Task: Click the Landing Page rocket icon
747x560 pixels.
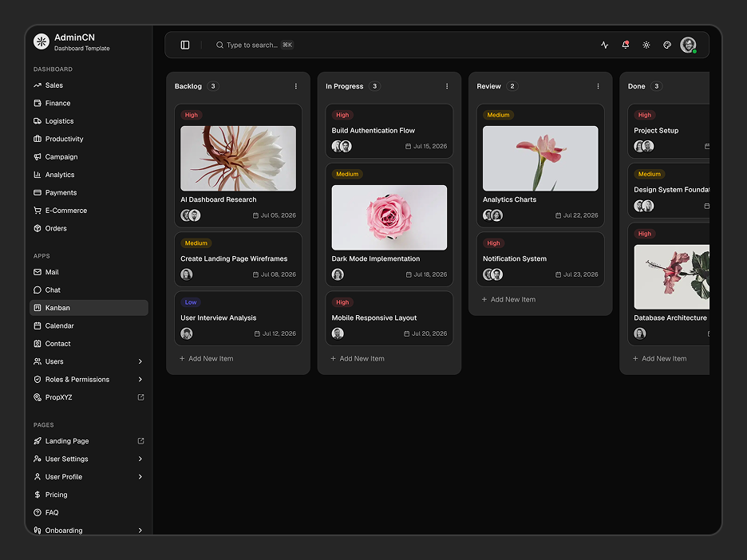Action: [38, 441]
